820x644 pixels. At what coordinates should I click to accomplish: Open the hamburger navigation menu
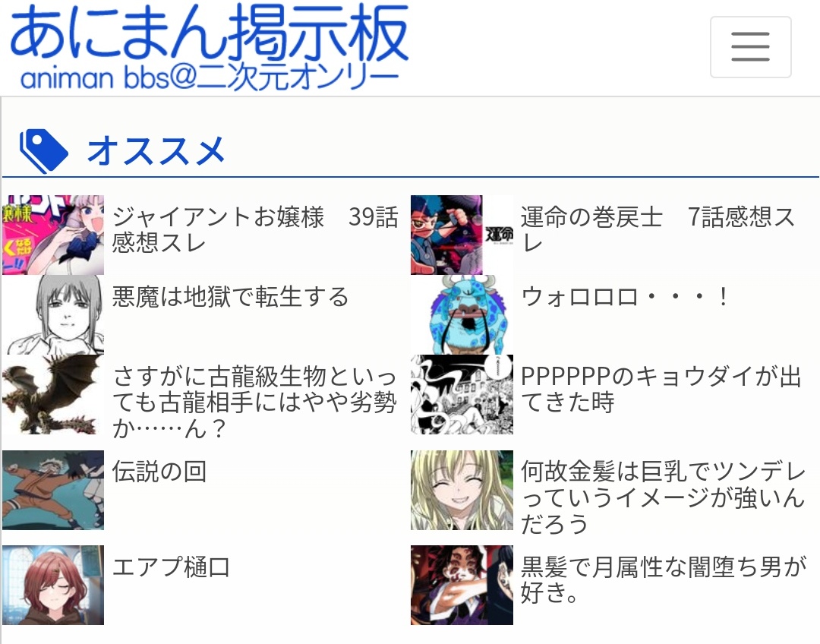point(750,47)
